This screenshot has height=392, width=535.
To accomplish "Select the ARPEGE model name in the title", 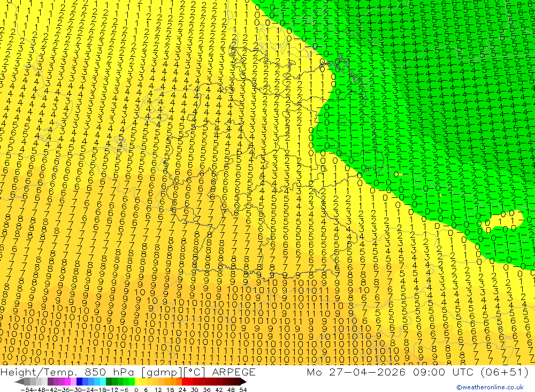I will click(233, 372).
